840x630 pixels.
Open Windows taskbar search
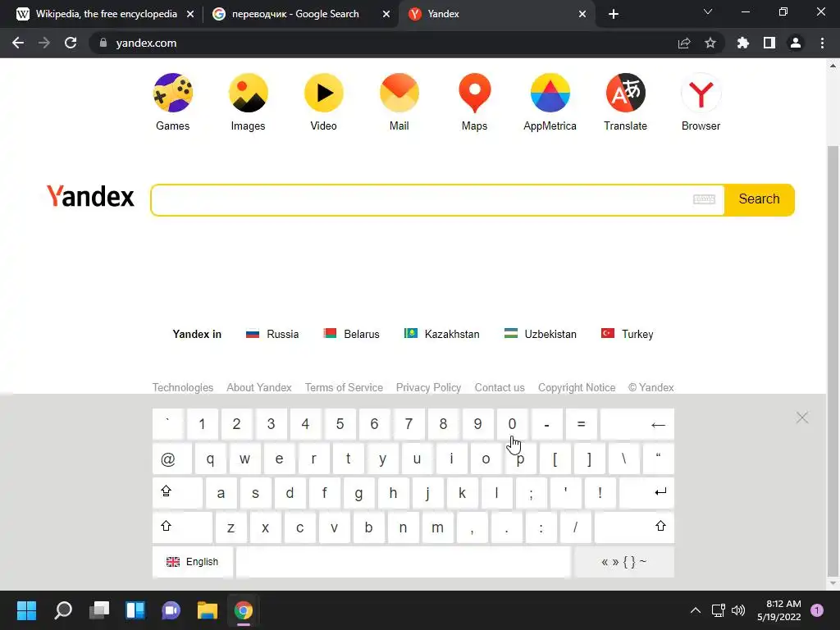pyautogui.click(x=62, y=610)
